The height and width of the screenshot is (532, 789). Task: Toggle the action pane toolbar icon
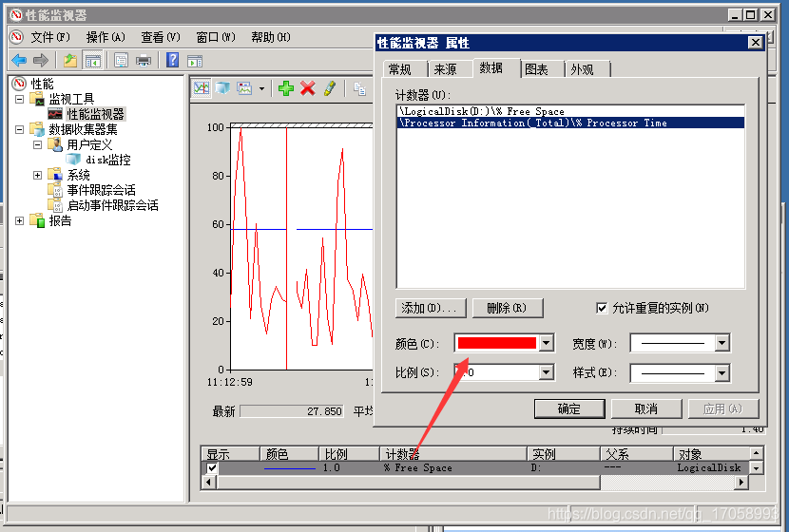(195, 62)
